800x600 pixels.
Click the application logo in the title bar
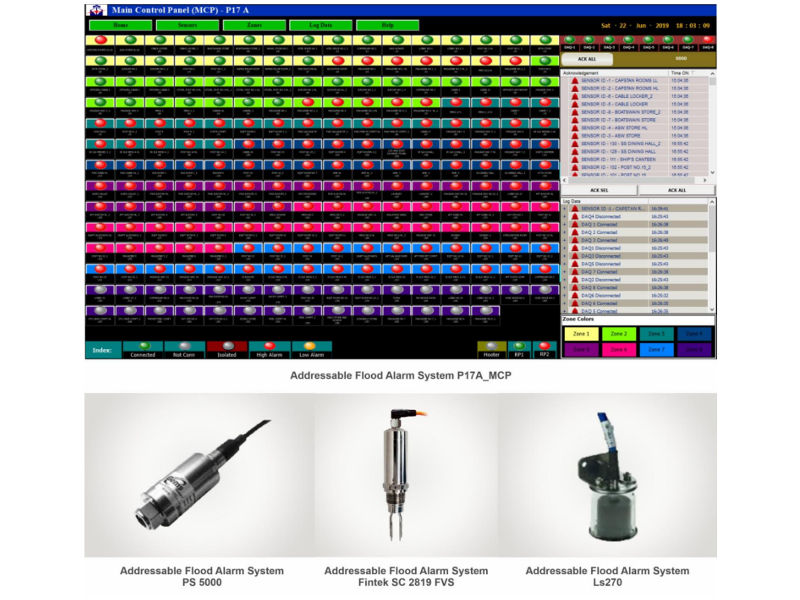tap(96, 10)
